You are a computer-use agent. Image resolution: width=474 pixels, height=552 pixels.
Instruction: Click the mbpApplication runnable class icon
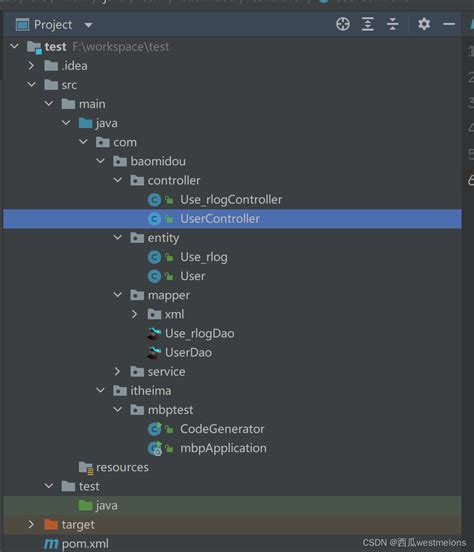coord(154,448)
